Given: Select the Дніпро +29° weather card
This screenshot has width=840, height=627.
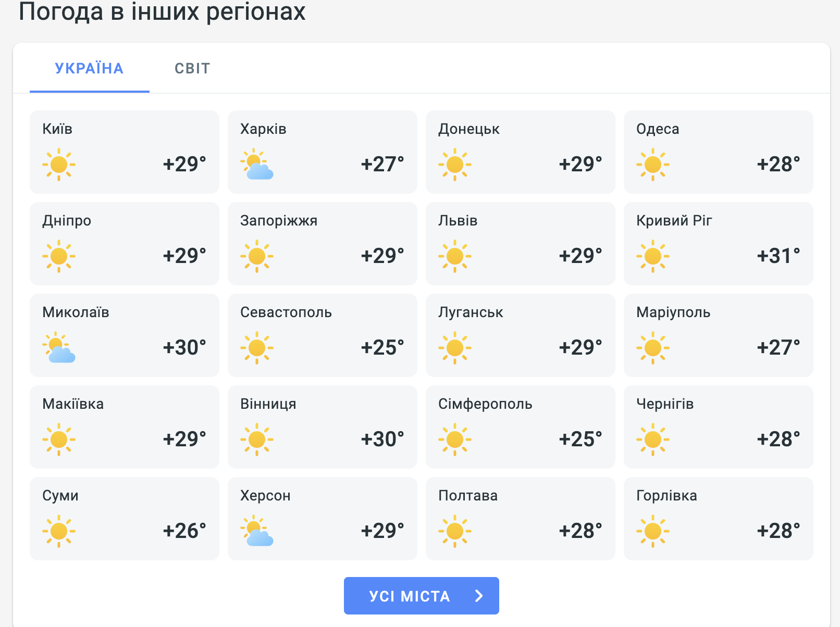Looking at the screenshot, I should pyautogui.click(x=125, y=244).
